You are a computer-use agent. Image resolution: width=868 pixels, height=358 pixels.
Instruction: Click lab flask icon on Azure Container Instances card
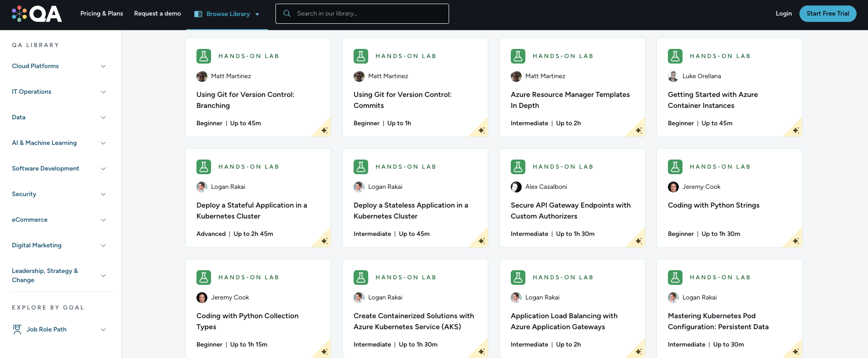[675, 56]
